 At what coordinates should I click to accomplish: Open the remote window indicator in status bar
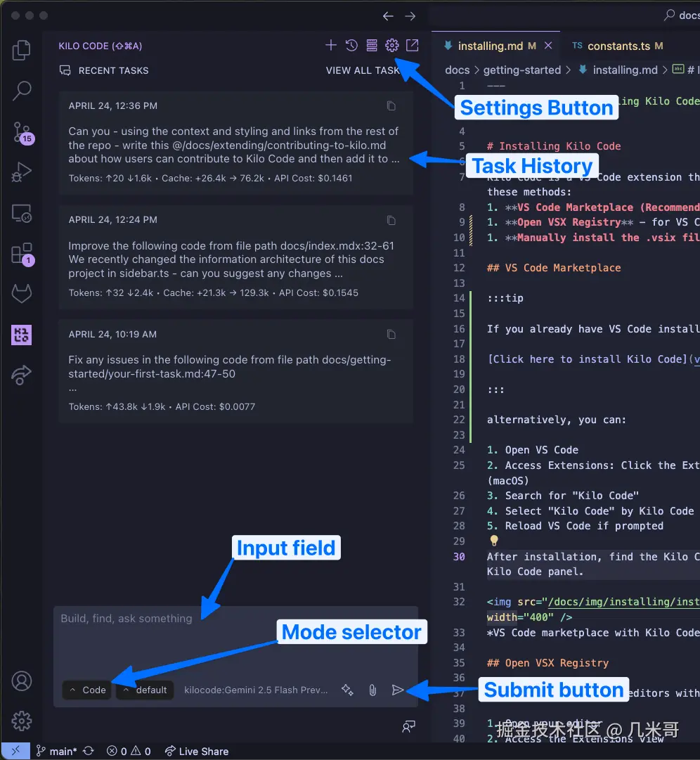coord(15,751)
